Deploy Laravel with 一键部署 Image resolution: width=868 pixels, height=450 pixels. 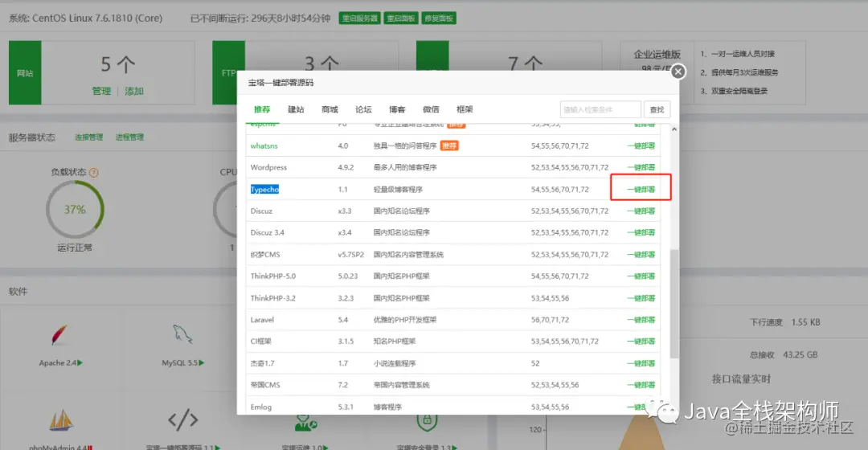[641, 320]
